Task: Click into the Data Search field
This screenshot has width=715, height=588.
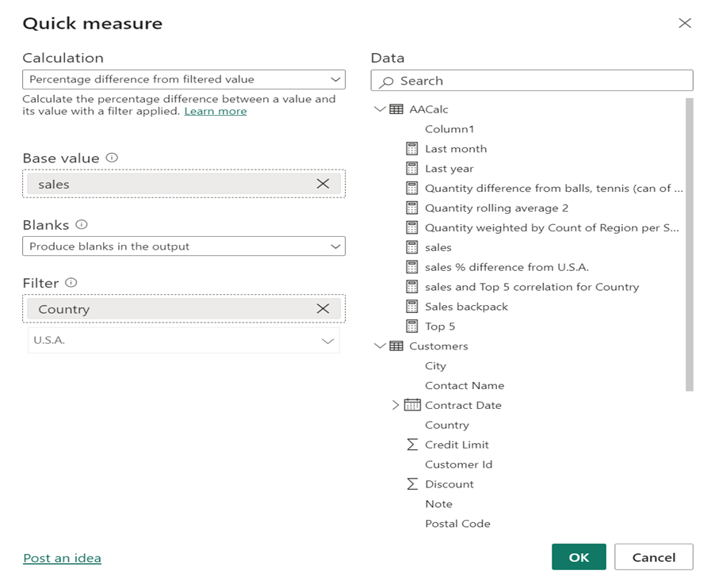Action: click(x=532, y=81)
